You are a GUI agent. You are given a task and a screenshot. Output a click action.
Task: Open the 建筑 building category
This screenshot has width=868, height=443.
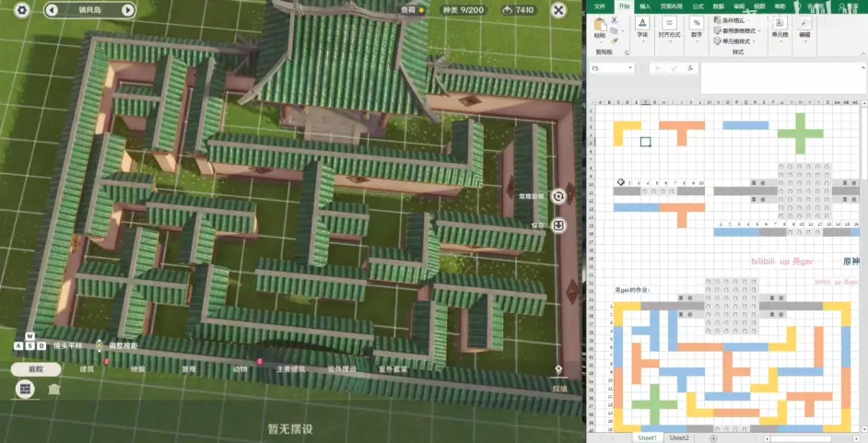[x=87, y=369]
